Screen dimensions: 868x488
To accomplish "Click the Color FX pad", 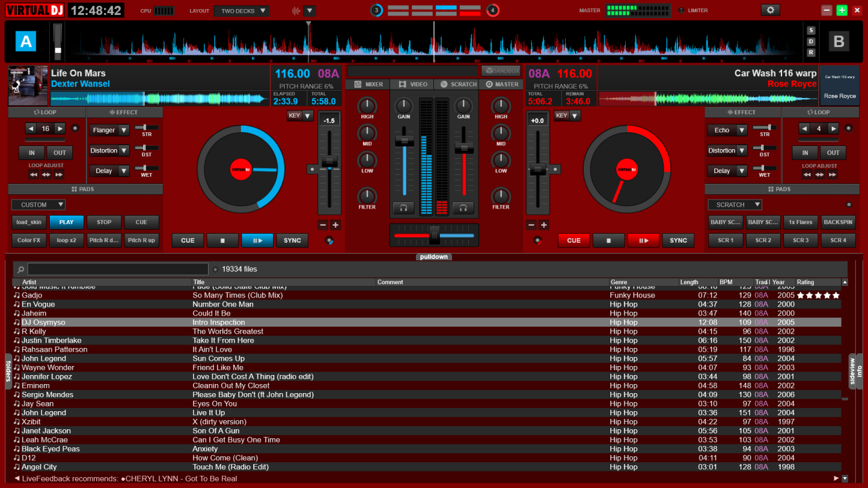I will point(28,240).
